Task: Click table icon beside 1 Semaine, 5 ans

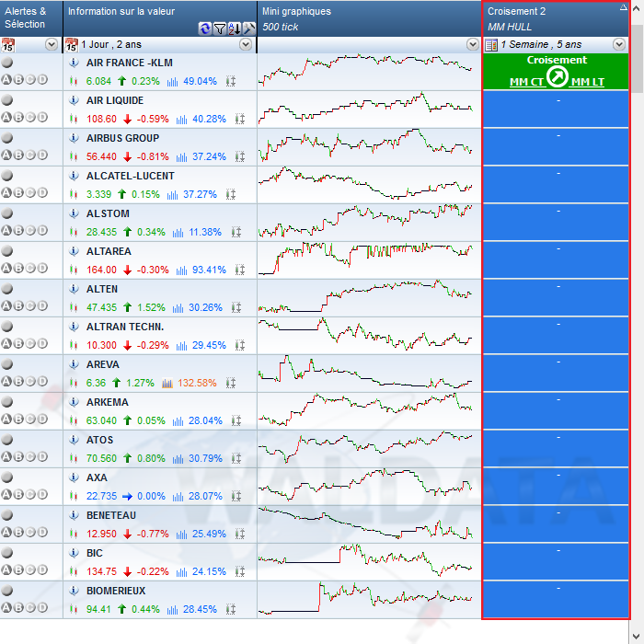Action: [491, 45]
